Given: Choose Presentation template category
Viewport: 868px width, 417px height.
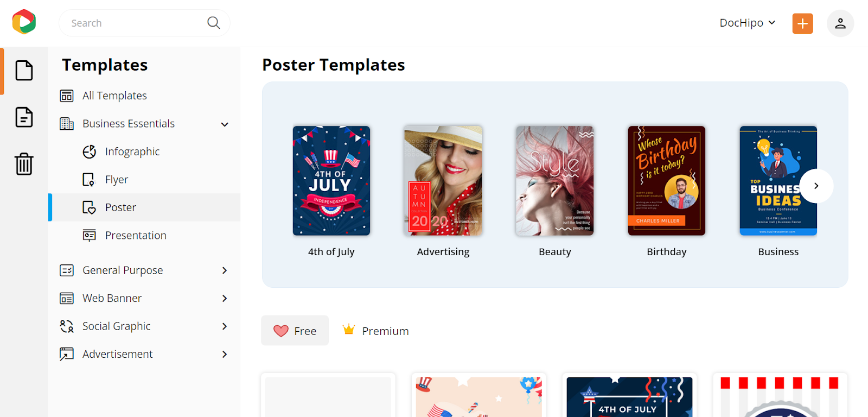Looking at the screenshot, I should 136,235.
